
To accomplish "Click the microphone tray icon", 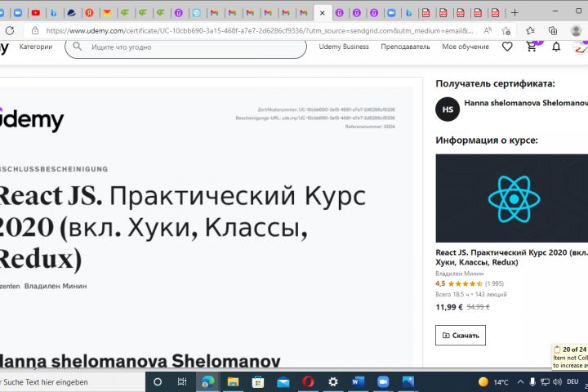I will click(532, 382).
